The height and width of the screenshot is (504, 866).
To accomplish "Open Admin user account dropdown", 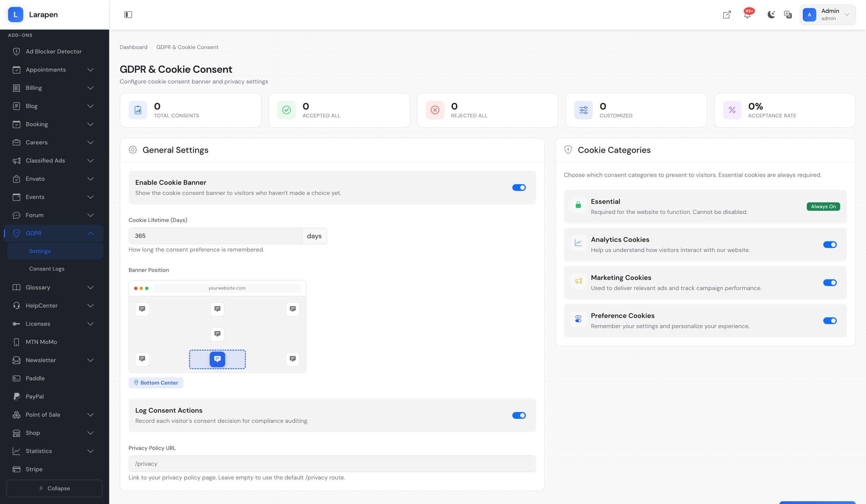I will pyautogui.click(x=827, y=15).
